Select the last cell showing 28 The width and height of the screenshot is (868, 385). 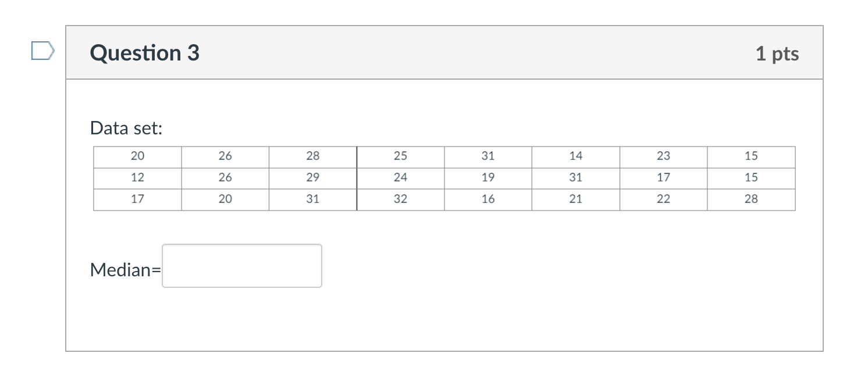(x=750, y=199)
